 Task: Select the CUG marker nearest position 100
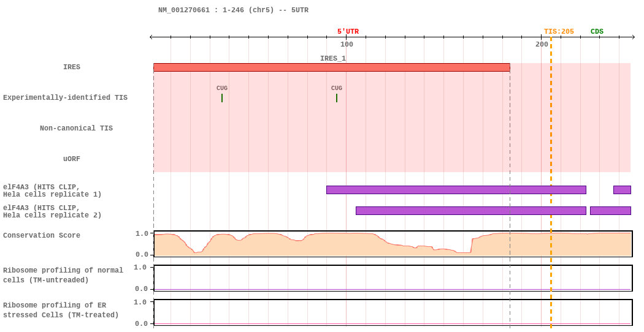point(337,97)
